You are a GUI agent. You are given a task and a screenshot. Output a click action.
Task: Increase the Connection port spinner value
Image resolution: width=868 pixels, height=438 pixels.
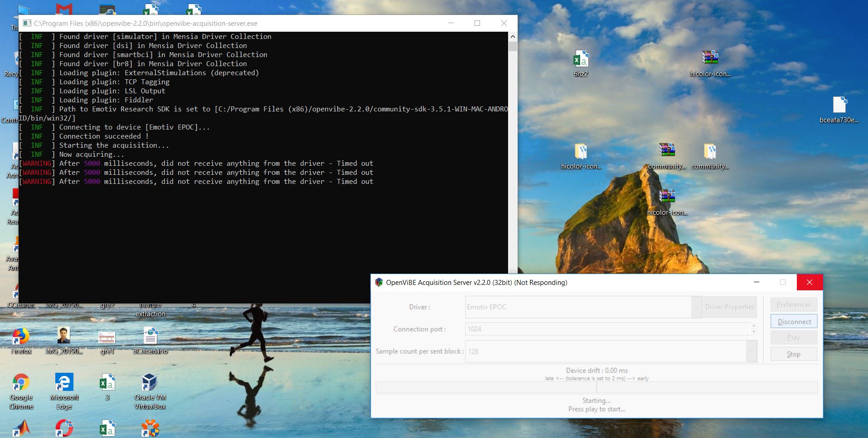click(754, 326)
